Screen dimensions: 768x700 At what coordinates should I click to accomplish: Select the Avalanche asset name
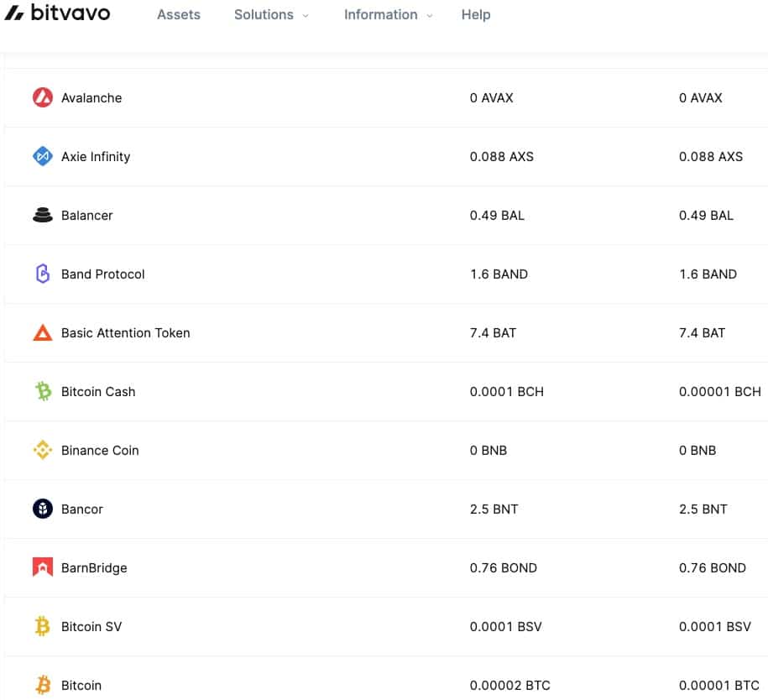point(91,98)
